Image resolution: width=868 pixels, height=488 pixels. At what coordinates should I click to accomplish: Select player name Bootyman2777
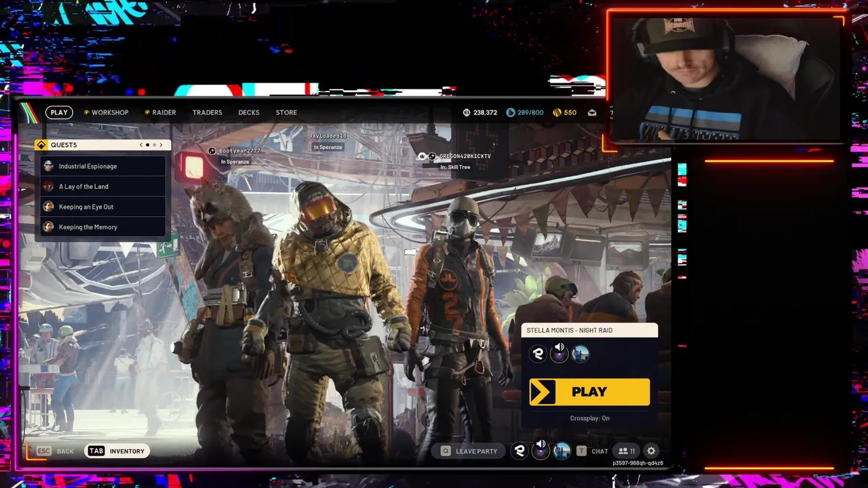(239, 151)
